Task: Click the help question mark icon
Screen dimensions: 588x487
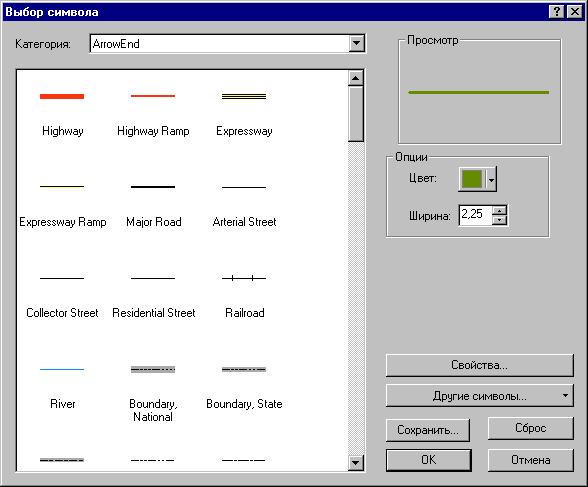Action: click(x=557, y=12)
